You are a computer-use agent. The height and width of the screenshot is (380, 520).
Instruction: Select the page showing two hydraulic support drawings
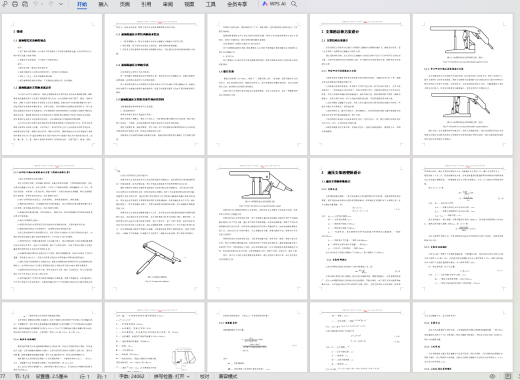463,84
